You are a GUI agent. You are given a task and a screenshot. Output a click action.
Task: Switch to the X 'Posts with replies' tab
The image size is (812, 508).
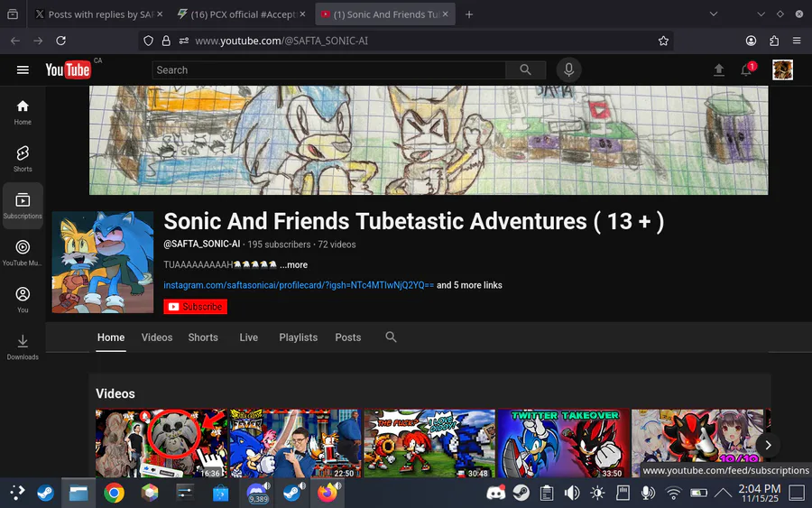point(98,14)
